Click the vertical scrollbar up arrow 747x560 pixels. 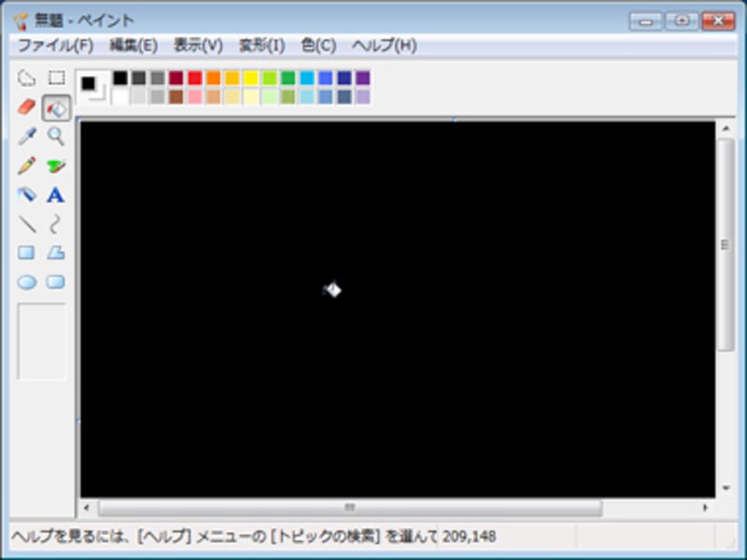click(x=726, y=128)
